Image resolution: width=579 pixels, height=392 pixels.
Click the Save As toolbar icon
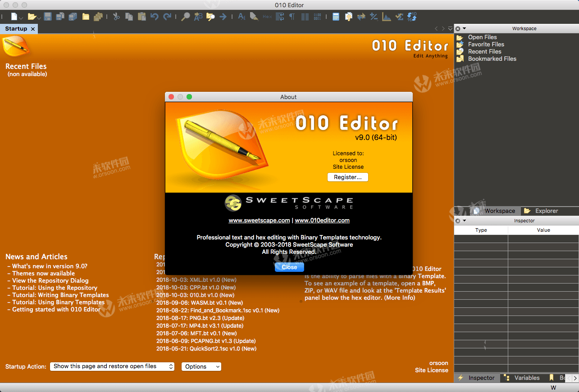[x=60, y=17]
